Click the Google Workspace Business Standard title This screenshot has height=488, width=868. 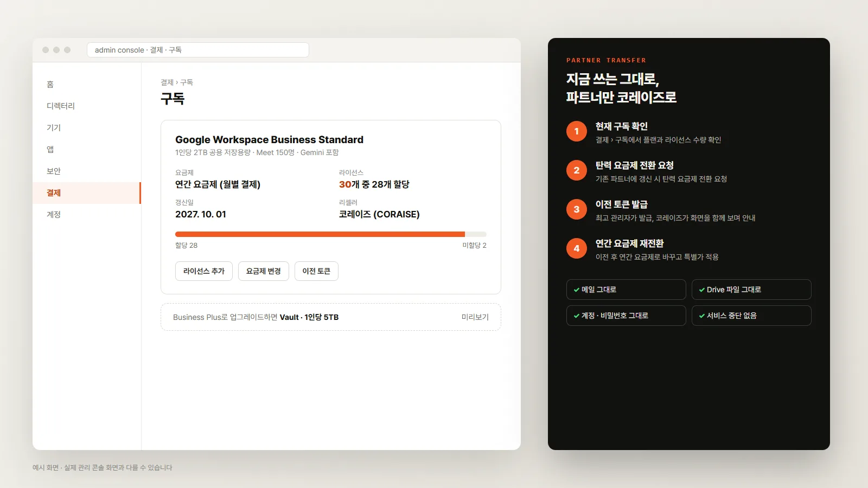point(269,140)
